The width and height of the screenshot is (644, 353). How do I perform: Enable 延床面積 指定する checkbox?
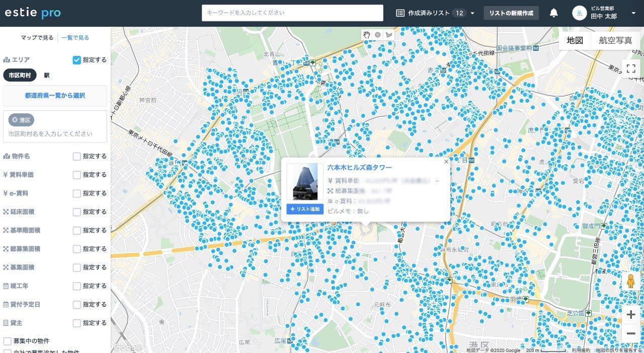tap(76, 212)
